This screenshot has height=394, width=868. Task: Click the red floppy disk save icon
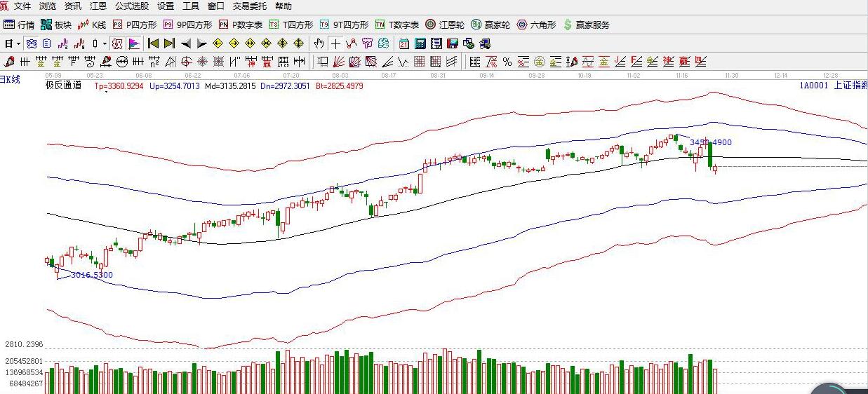[x=453, y=43]
